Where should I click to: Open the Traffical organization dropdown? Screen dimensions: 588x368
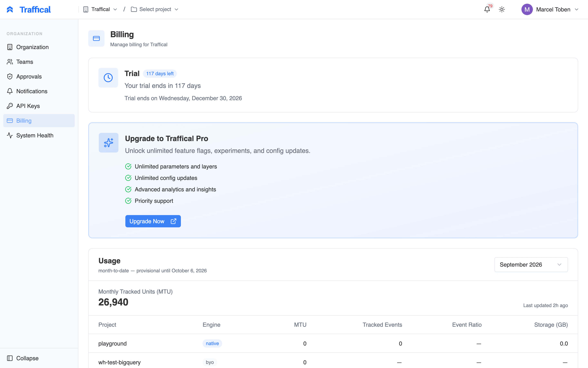(100, 9)
